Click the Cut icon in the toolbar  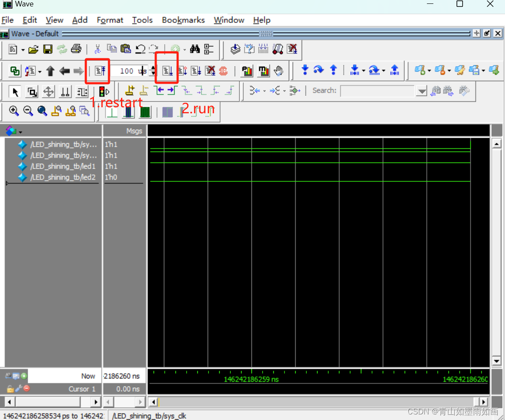(98, 49)
